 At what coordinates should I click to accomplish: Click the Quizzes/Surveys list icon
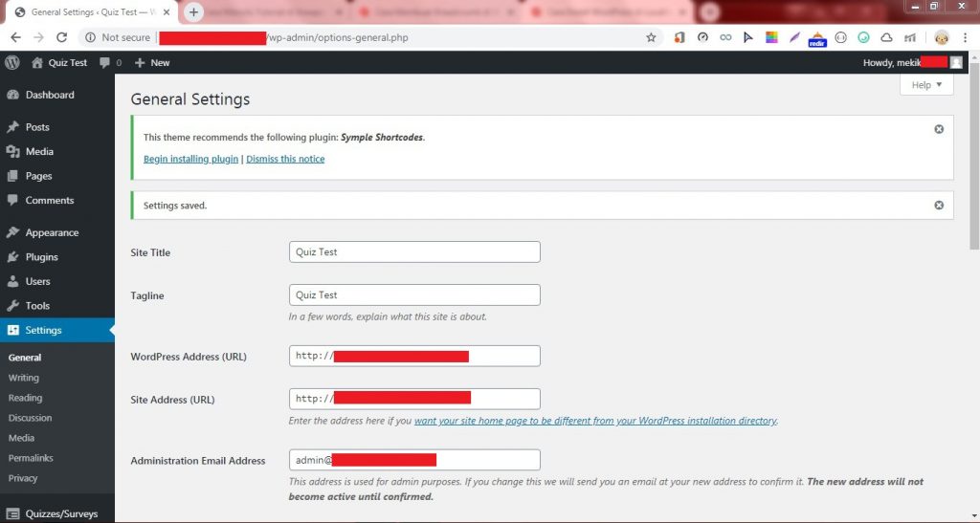tap(12, 514)
